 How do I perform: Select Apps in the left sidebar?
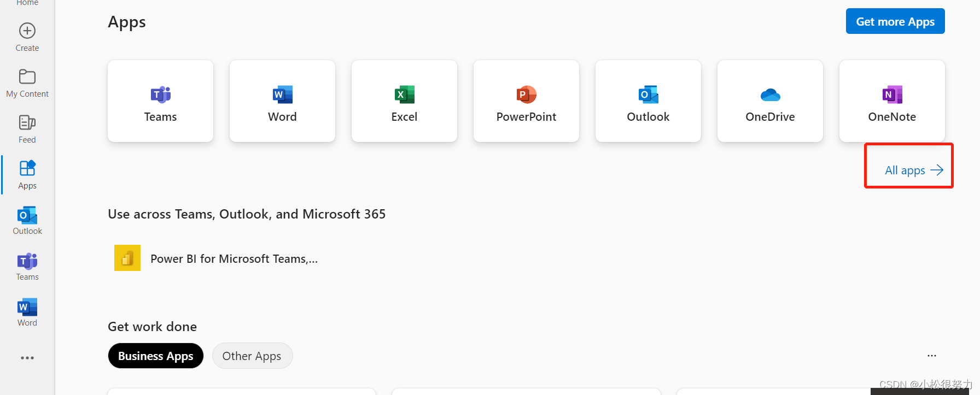(x=27, y=175)
